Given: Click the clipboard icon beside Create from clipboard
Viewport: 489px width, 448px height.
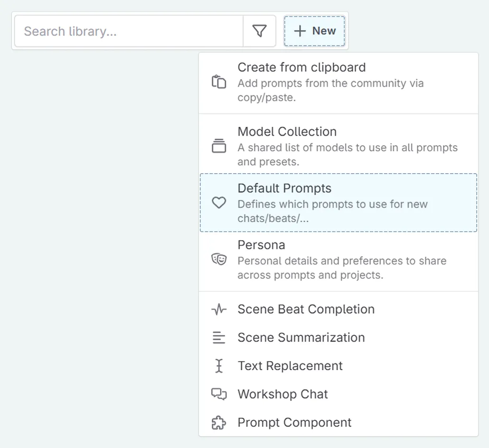Looking at the screenshot, I should [219, 82].
